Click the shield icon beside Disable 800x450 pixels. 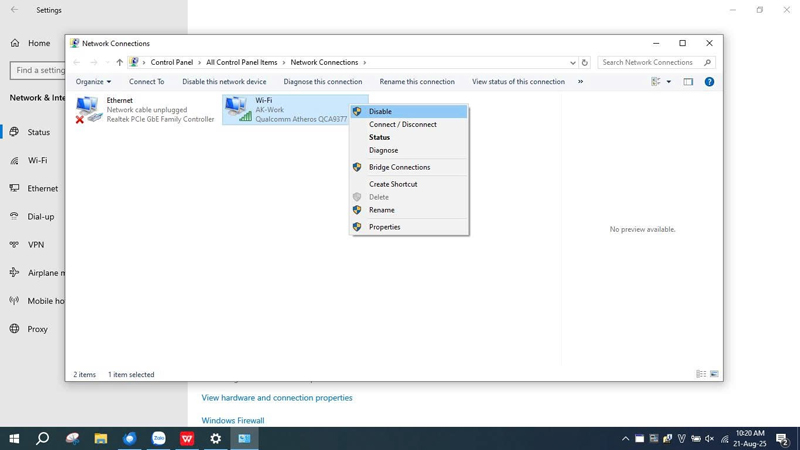(x=357, y=111)
